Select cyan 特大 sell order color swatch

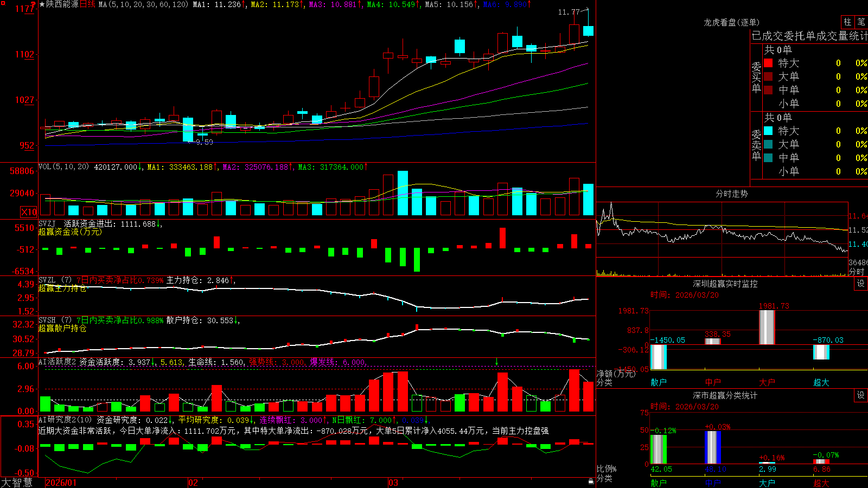(768, 131)
